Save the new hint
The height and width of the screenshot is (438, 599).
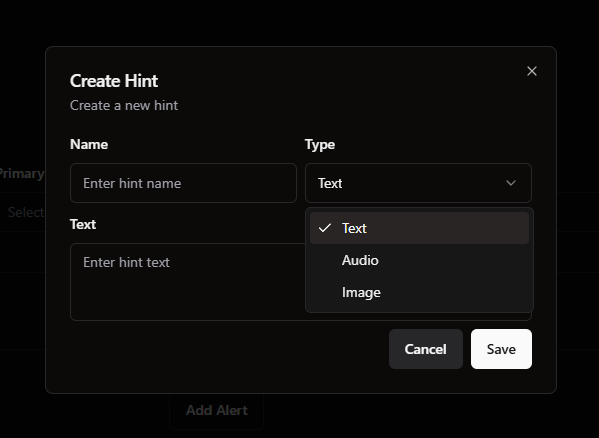[501, 349]
